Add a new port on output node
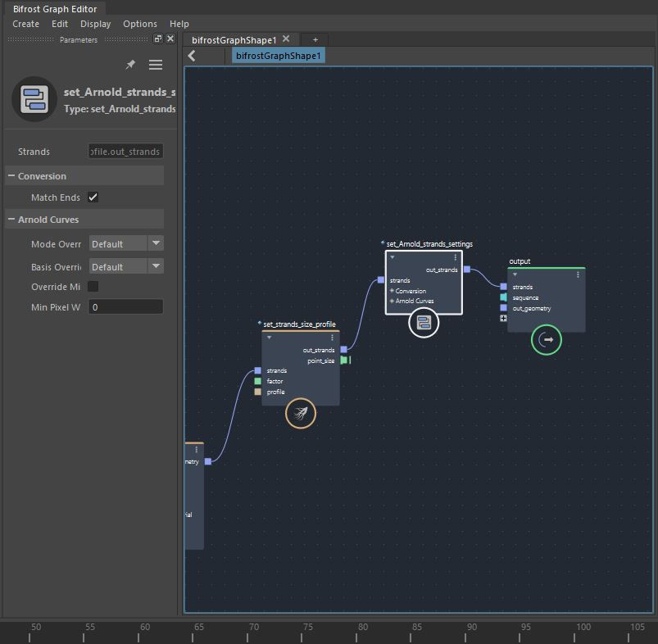The image size is (658, 644). tap(504, 319)
